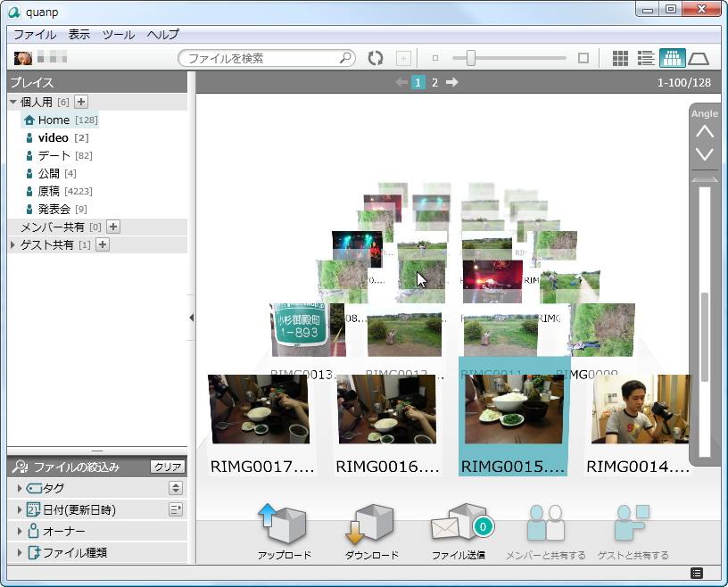Image resolution: width=728 pixels, height=587 pixels.
Task: Focus the file search field
Action: (267, 58)
